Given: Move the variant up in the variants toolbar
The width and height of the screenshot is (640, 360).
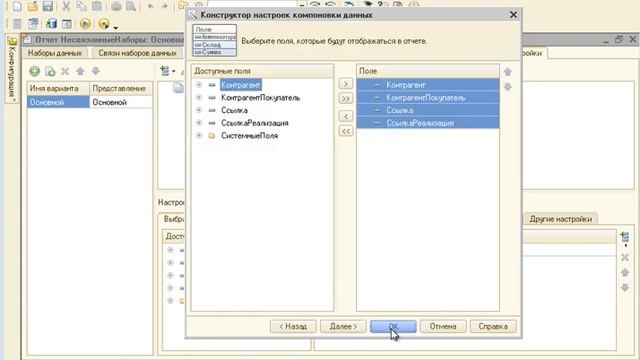Looking at the screenshot, I should 80,71.
